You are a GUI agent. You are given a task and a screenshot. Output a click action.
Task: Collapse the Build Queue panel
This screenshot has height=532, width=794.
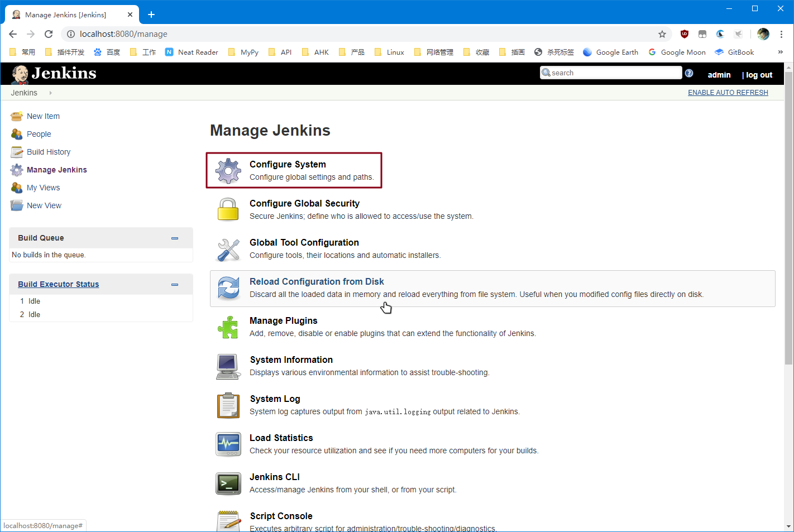coord(175,238)
